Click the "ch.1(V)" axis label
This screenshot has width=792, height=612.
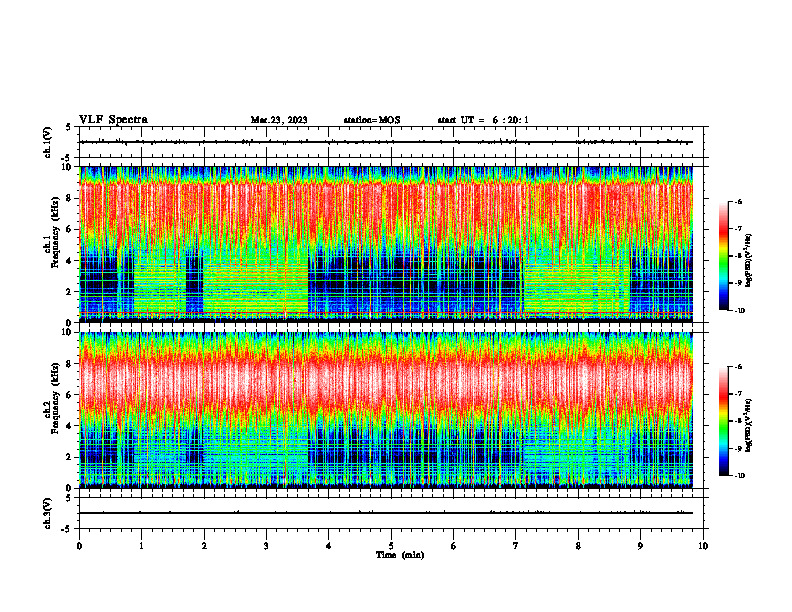tap(48, 142)
